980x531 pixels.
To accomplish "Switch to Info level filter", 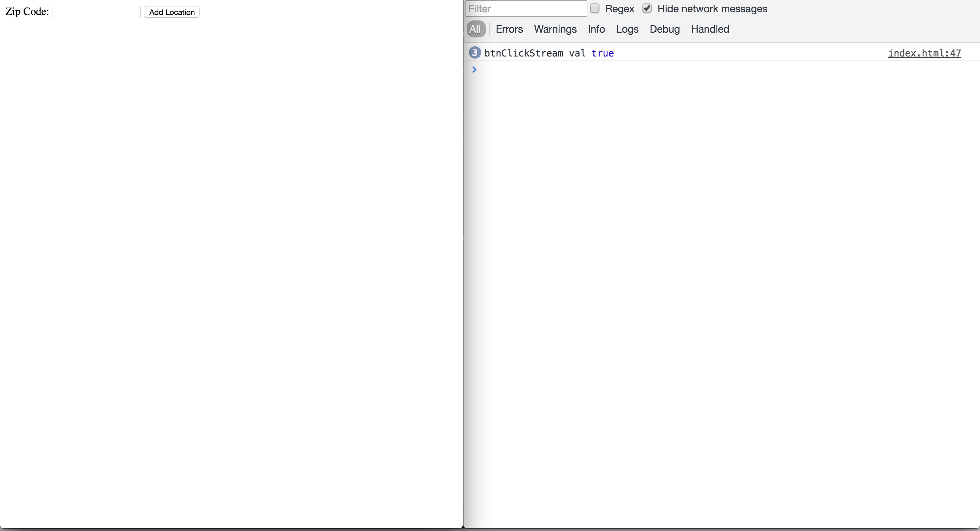I will coord(596,29).
